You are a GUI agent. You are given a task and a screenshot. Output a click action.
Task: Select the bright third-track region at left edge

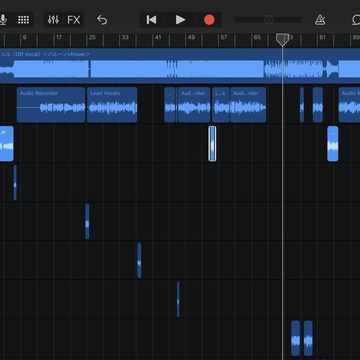[x=6, y=144]
